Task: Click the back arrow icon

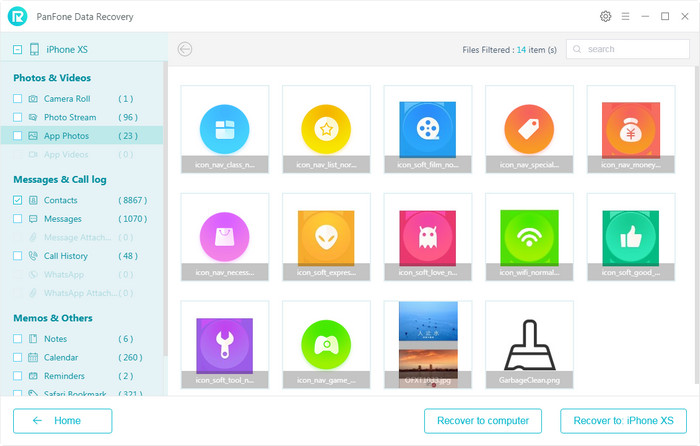Action: pos(184,49)
